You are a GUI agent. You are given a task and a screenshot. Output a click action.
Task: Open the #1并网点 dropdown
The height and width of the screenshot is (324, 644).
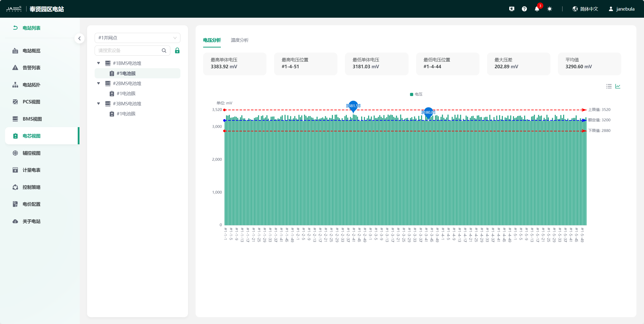pyautogui.click(x=137, y=38)
